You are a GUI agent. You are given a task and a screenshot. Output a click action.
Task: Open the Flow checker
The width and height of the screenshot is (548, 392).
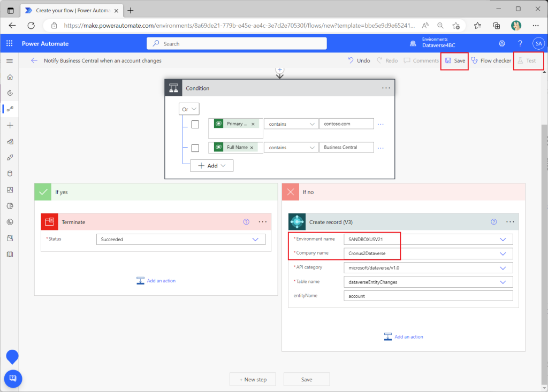tap(491, 61)
